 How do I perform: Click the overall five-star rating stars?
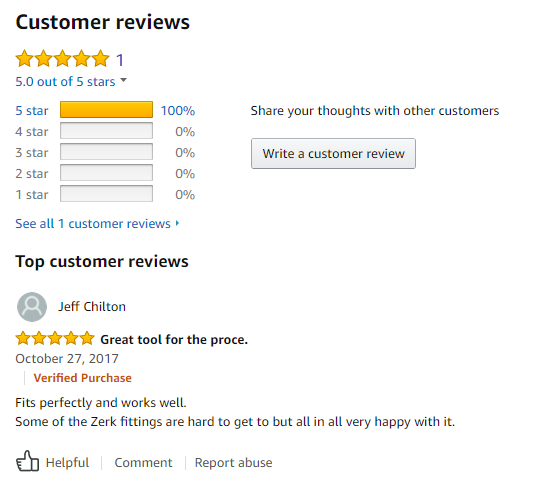62,58
